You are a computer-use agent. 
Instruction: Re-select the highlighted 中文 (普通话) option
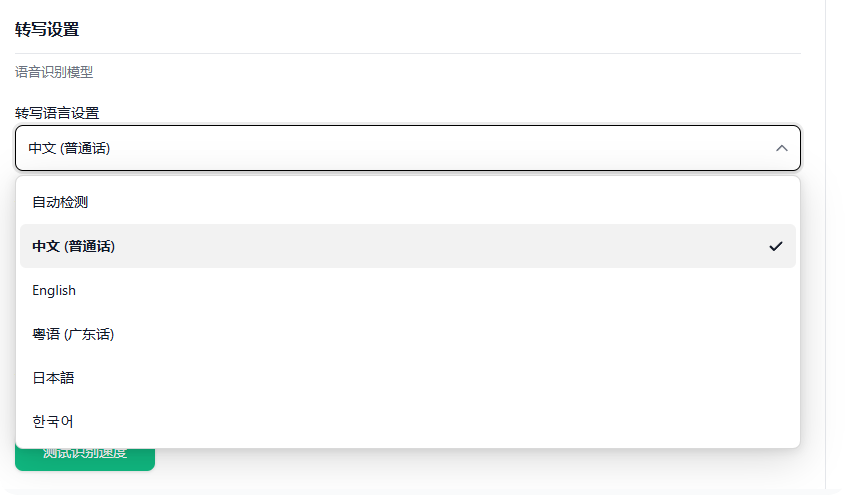coord(74,246)
